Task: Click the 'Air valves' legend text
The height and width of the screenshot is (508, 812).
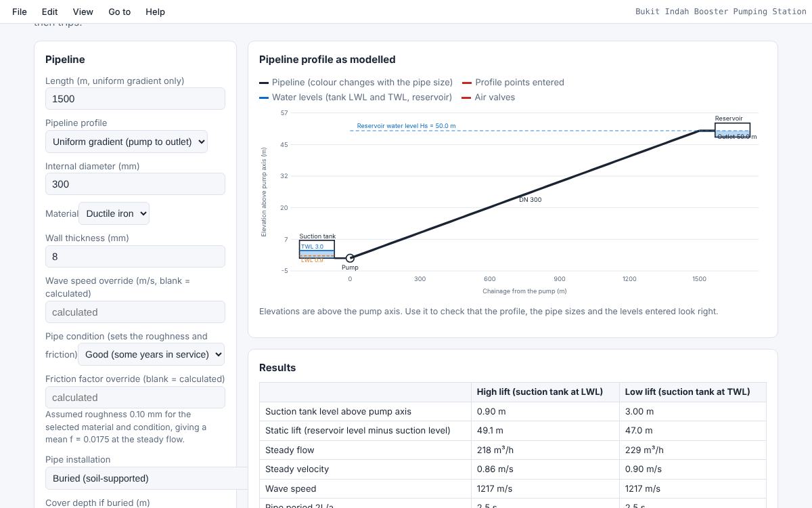Action: point(495,98)
